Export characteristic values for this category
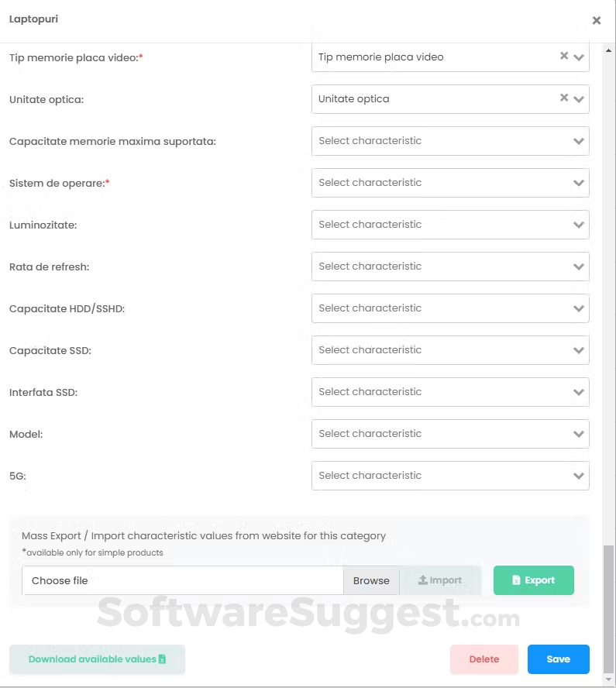 (534, 580)
